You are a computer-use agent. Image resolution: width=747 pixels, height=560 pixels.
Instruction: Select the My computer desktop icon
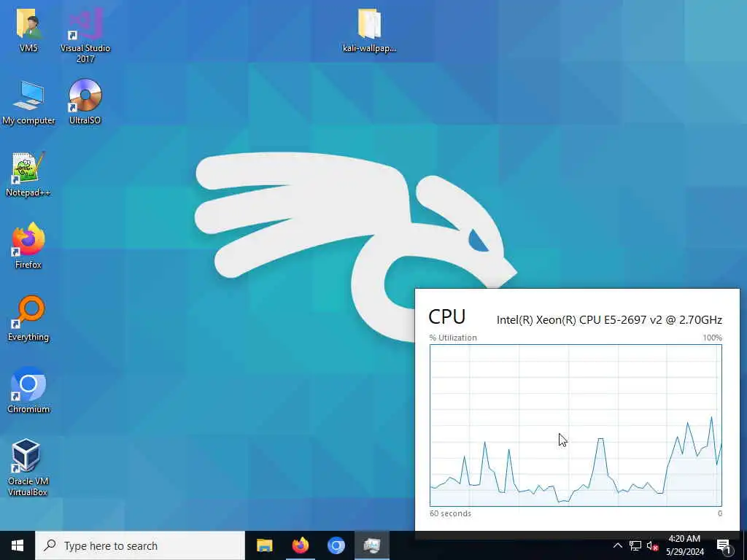[28, 102]
